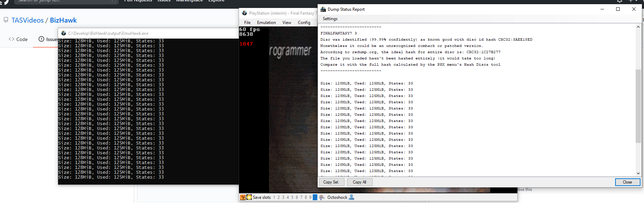Click the Copy Sel. button
This screenshot has height=203, width=644.
(x=331, y=182)
